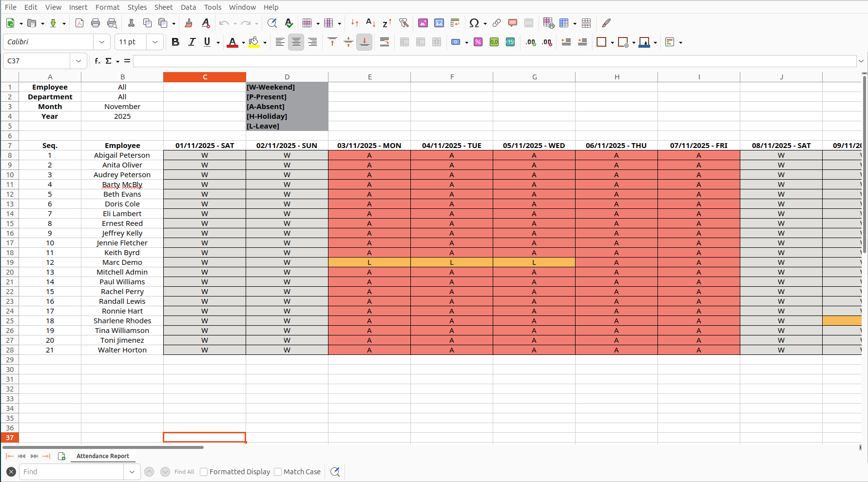The height and width of the screenshot is (482, 868).
Task: Click the Sort Ascending icon
Action: (370, 23)
